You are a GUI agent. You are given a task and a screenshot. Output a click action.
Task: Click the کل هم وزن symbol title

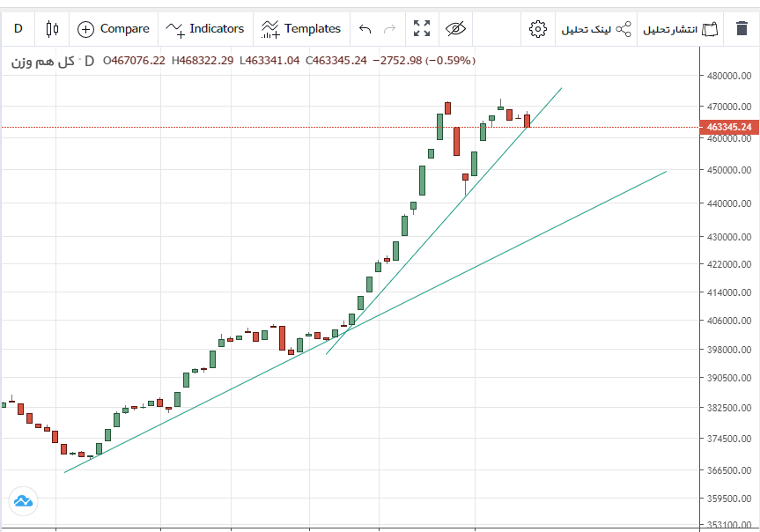point(42,62)
